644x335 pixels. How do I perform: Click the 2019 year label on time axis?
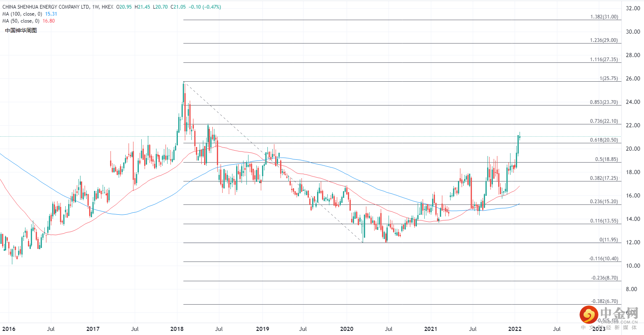click(x=262, y=329)
